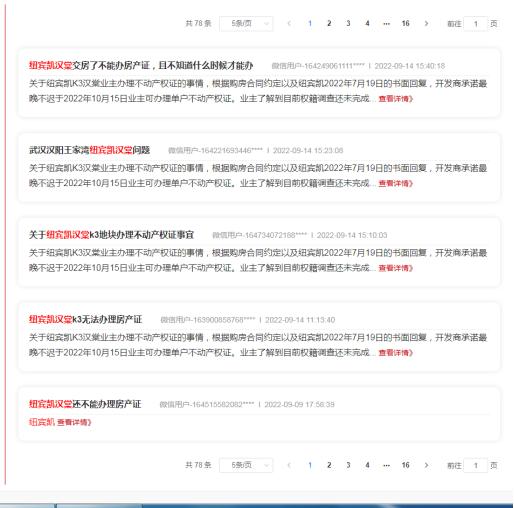Open top pagination page size dropdown 5条/页
This screenshot has height=508, width=514.
pos(246,24)
